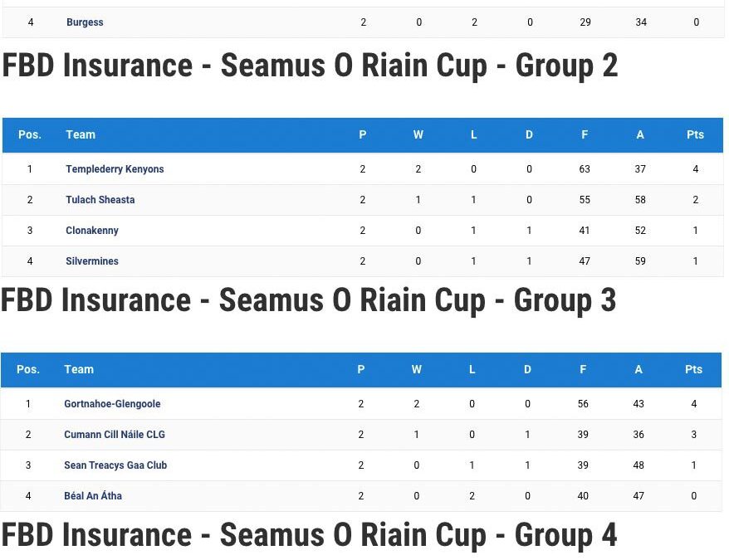Open the Burgess team link
Image resolution: width=729 pixels, height=560 pixels.
[85, 22]
